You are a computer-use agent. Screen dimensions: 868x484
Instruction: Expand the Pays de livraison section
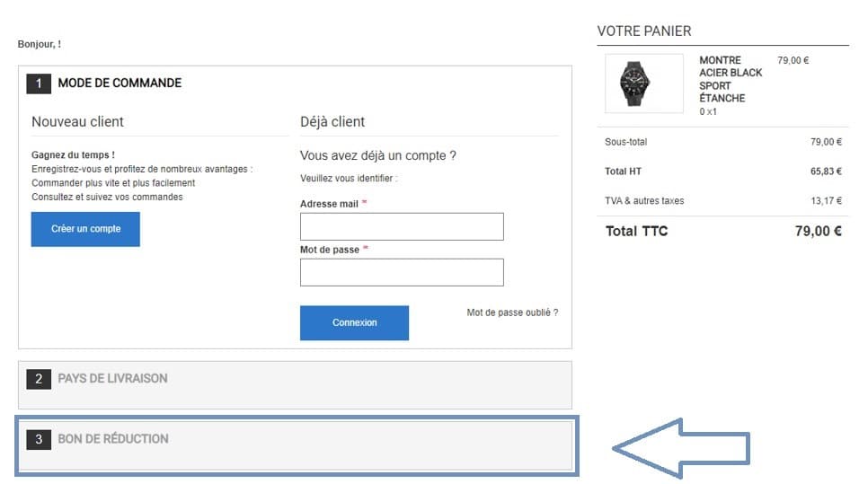(112, 379)
